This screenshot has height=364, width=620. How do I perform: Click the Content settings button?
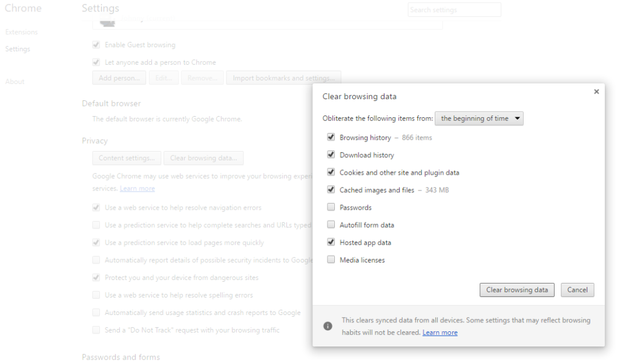(127, 158)
